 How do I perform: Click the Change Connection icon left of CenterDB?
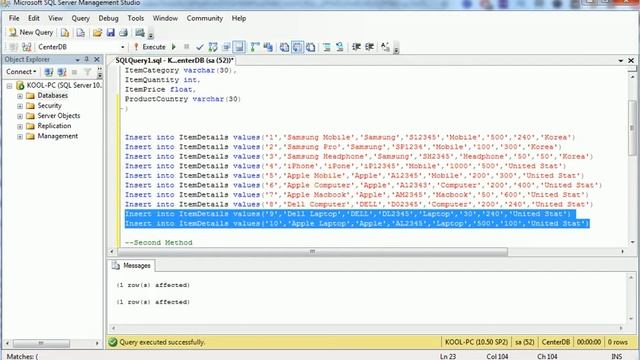point(27,47)
